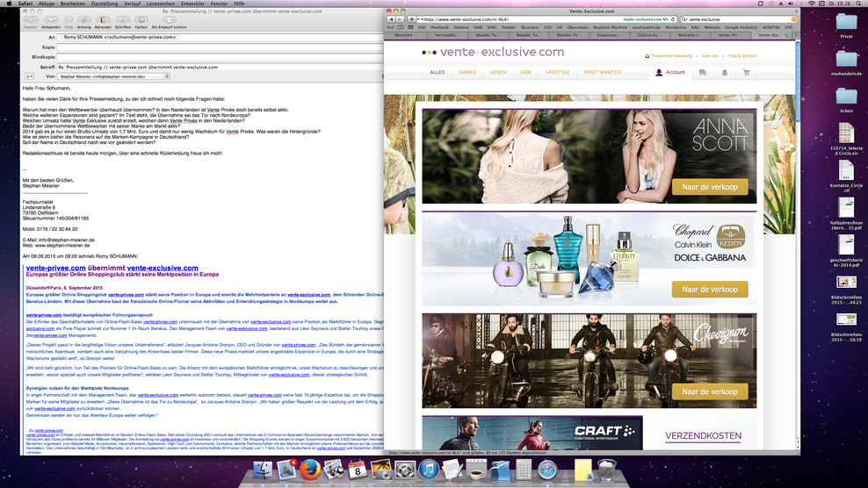The width and height of the screenshot is (868, 488).
Task: Open the shopping cart icon on vente-exclusive
Action: 746,73
